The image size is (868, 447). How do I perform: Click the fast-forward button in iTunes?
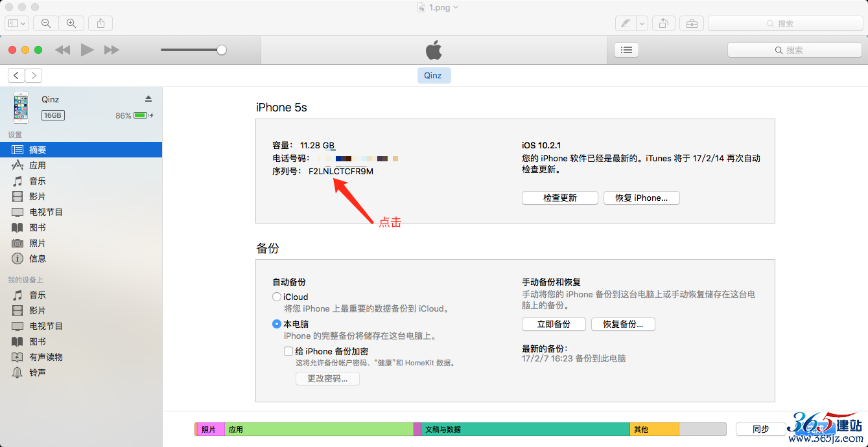pyautogui.click(x=111, y=50)
